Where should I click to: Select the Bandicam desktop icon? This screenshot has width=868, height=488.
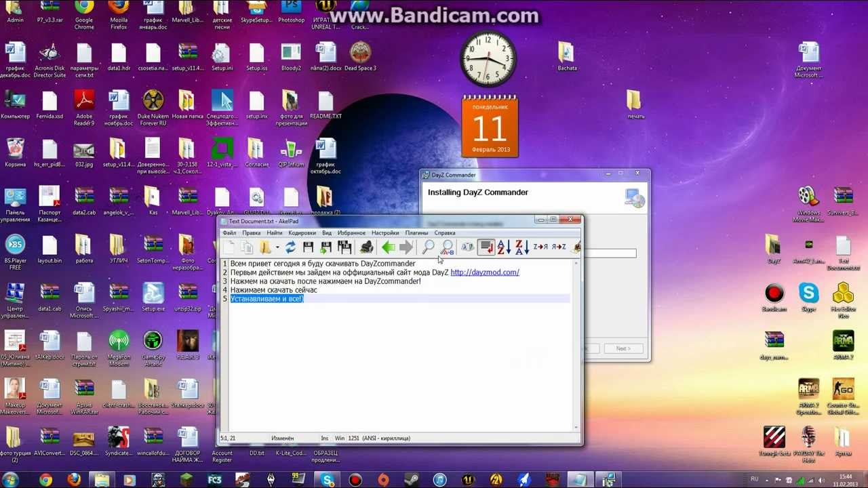pos(774,298)
